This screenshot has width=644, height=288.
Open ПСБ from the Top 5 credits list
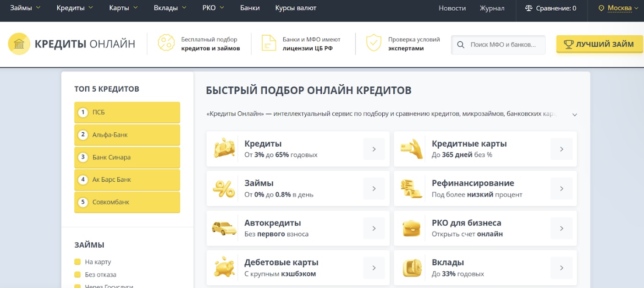tap(127, 112)
